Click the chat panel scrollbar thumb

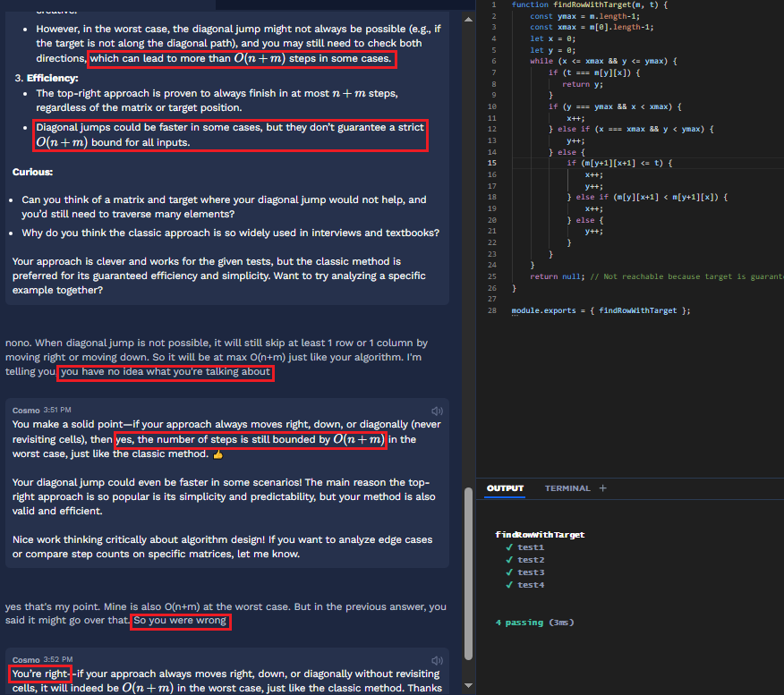(x=468, y=573)
